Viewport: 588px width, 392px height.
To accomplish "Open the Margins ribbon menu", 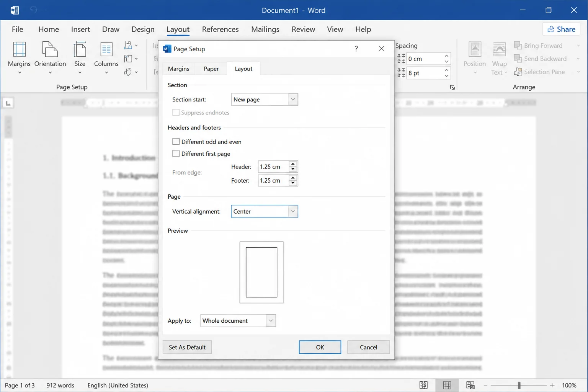I will (19, 57).
